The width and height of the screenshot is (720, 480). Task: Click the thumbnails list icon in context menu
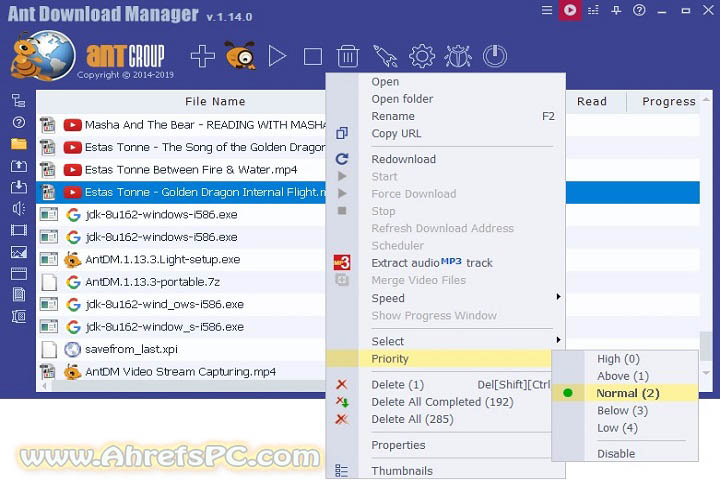(x=342, y=471)
